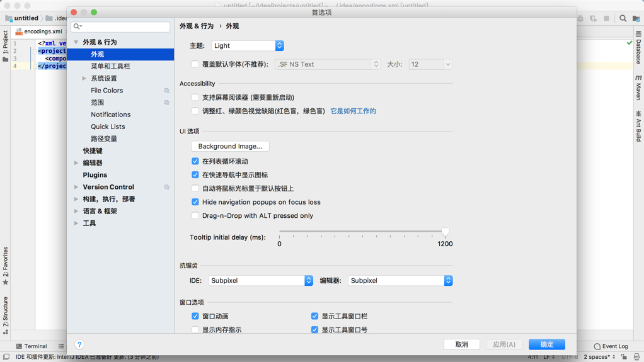Expand the 构建,执行,部署 node
This screenshot has height=362, width=644.
pyautogui.click(x=76, y=199)
